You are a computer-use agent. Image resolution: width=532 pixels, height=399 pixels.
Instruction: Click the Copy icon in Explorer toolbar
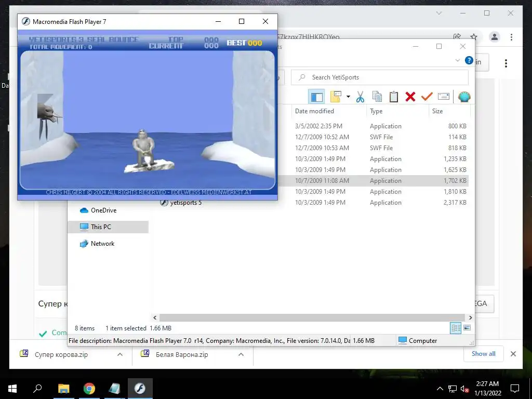[x=377, y=97]
